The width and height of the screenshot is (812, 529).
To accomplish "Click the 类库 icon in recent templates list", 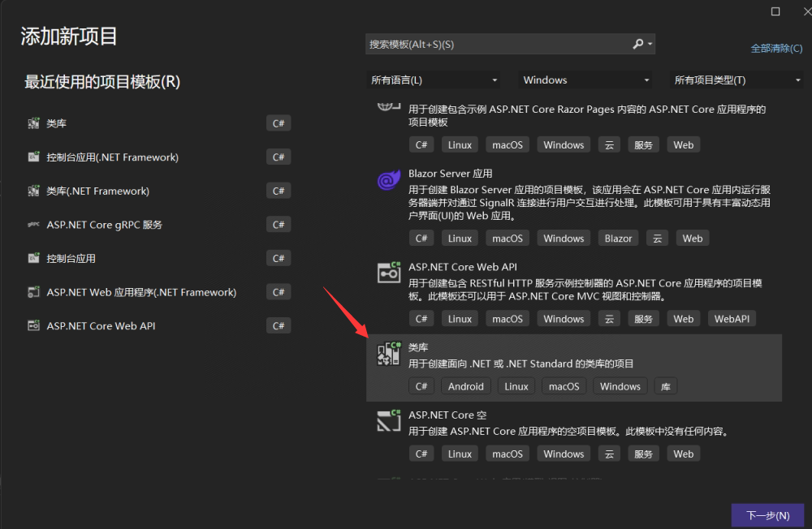I will click(33, 123).
